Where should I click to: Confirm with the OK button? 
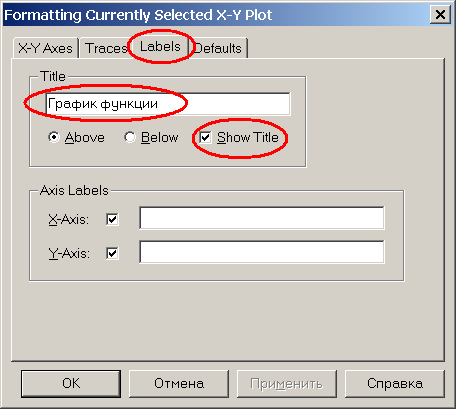tap(71, 384)
